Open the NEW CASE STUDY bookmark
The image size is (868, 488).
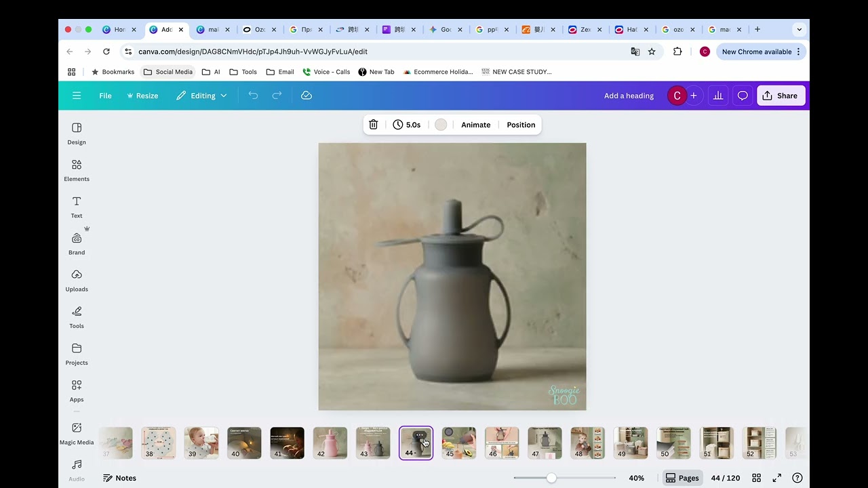[517, 72]
